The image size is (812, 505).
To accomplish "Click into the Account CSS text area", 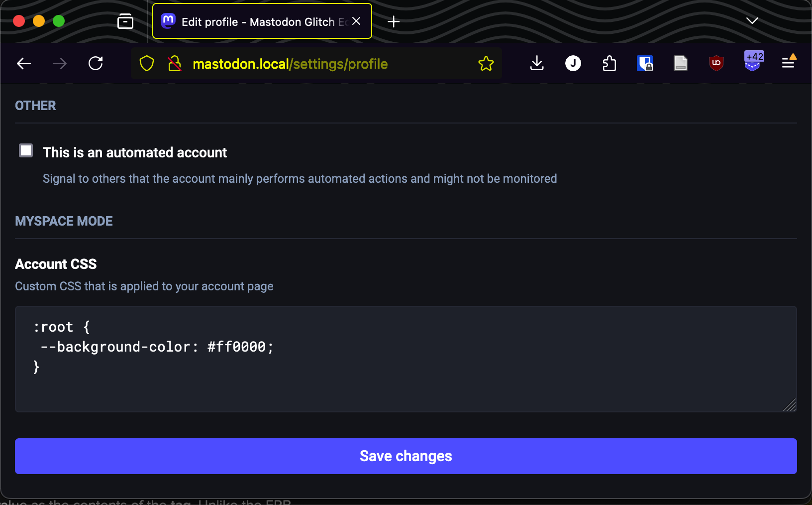I will point(406,359).
